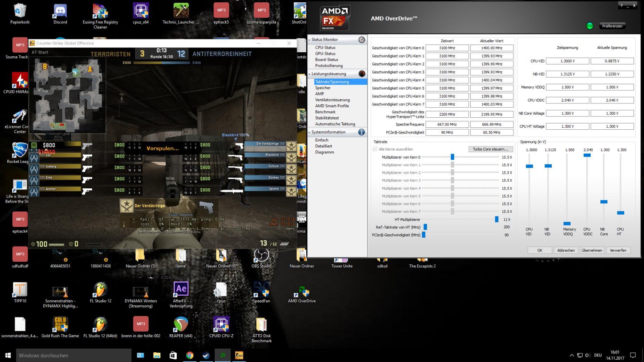Collapse the Status Monitor section
This screenshot has height=362, width=644.
coord(310,40)
